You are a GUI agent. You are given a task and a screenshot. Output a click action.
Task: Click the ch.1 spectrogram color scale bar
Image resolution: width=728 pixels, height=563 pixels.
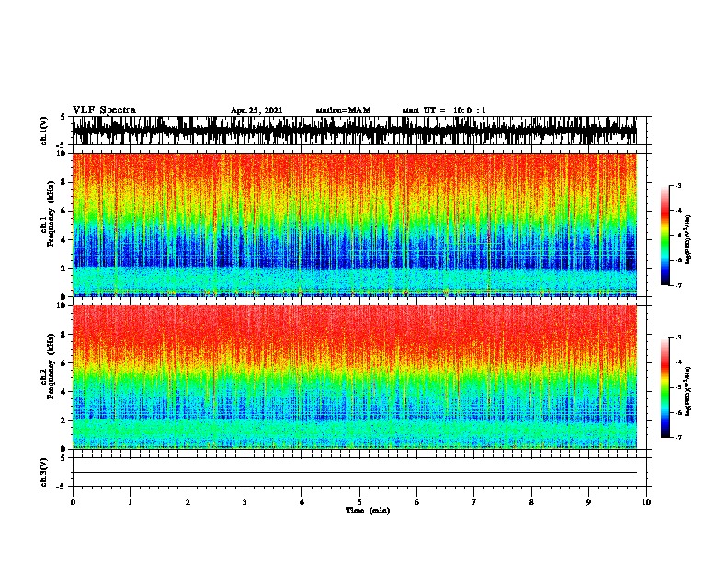tap(665, 236)
